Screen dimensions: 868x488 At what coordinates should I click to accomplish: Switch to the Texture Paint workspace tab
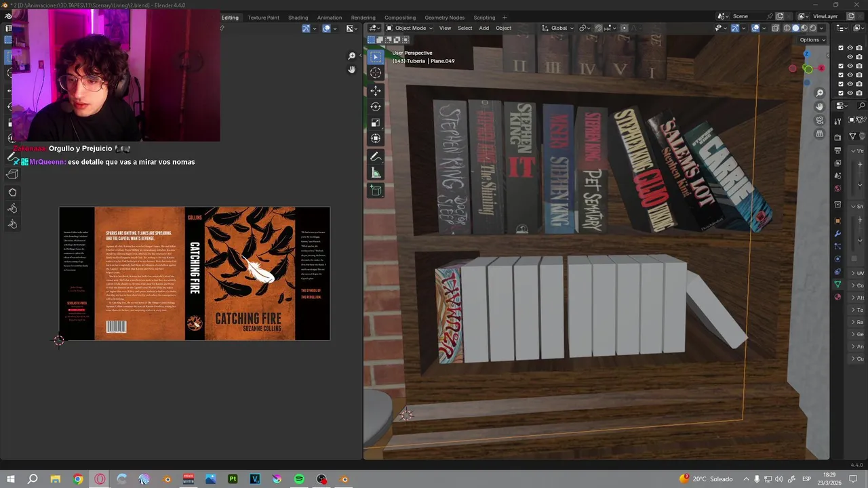[x=263, y=17]
